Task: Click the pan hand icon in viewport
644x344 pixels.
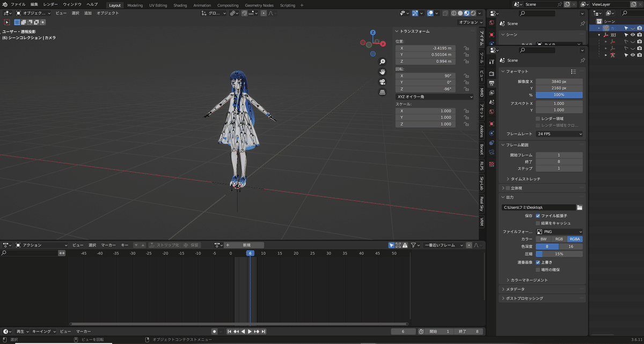Action: (382, 72)
